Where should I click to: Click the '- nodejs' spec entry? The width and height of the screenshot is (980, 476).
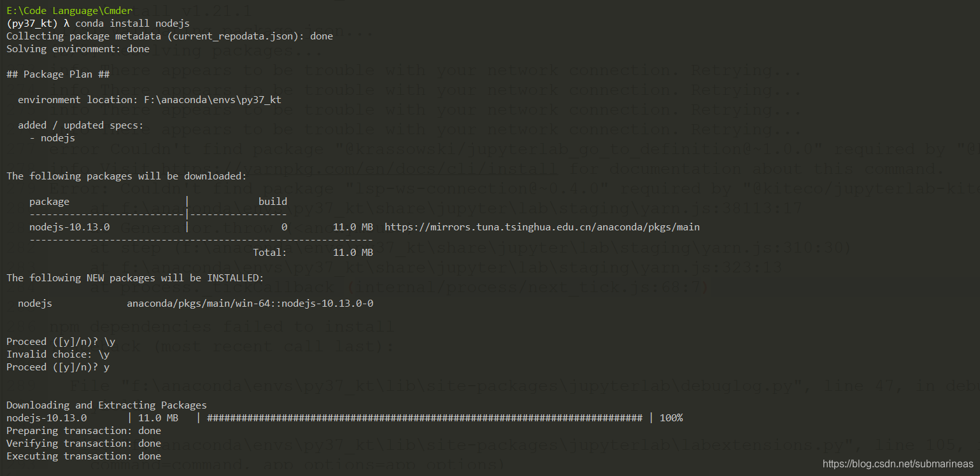click(x=52, y=138)
